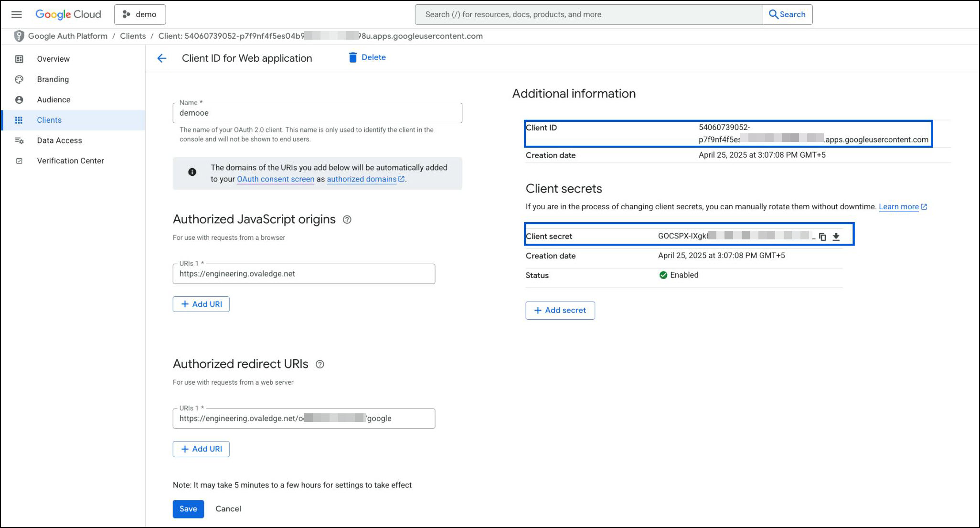Open help for Authorized JavaScript origins

click(347, 220)
